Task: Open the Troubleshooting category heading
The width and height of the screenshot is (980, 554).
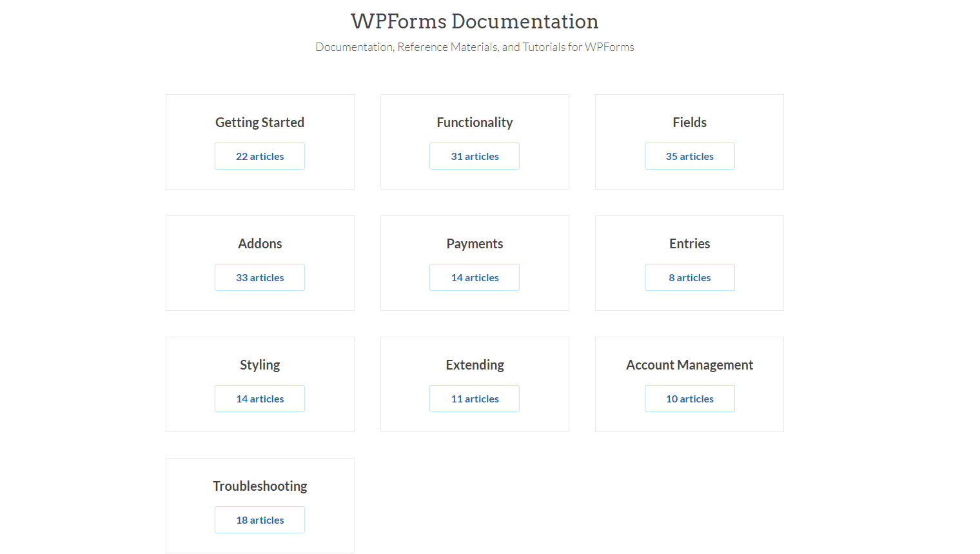Action: 260,486
